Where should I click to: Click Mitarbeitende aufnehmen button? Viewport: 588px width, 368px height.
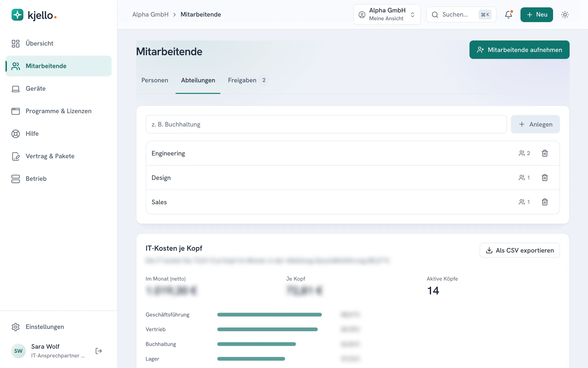[x=519, y=50]
